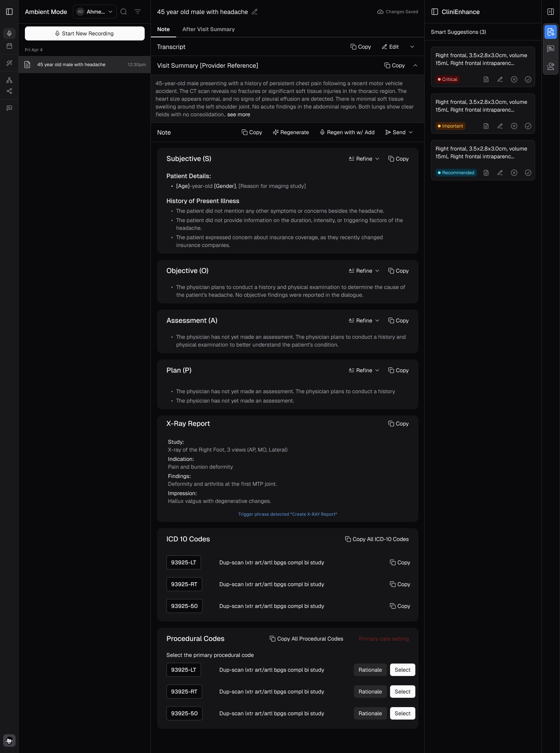The width and height of the screenshot is (560, 753).
Task: Search recordings with the magnifier icon
Action: [x=124, y=12]
